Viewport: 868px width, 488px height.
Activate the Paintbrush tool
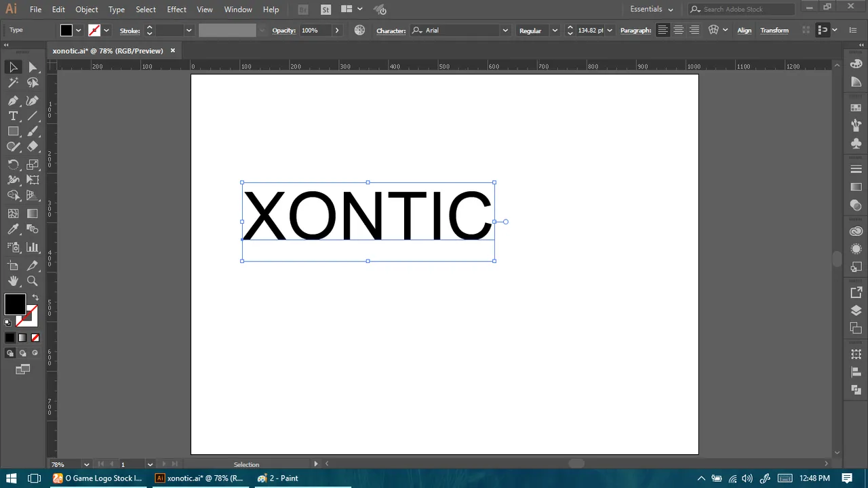pos(33,131)
